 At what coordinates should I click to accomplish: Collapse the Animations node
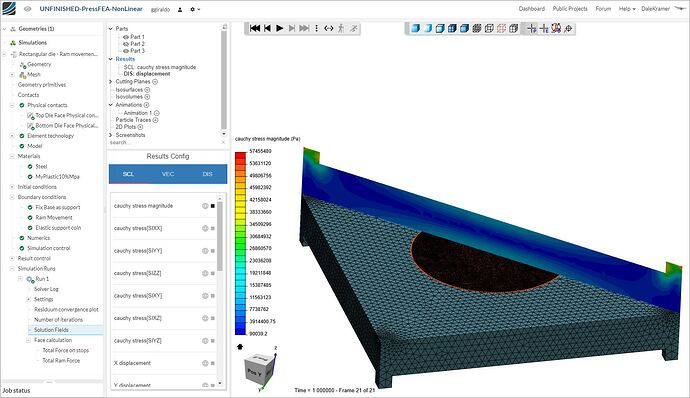(111, 105)
